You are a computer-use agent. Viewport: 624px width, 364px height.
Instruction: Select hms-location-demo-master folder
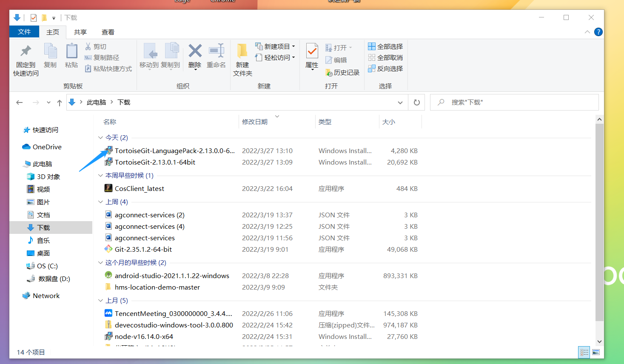pos(157,287)
